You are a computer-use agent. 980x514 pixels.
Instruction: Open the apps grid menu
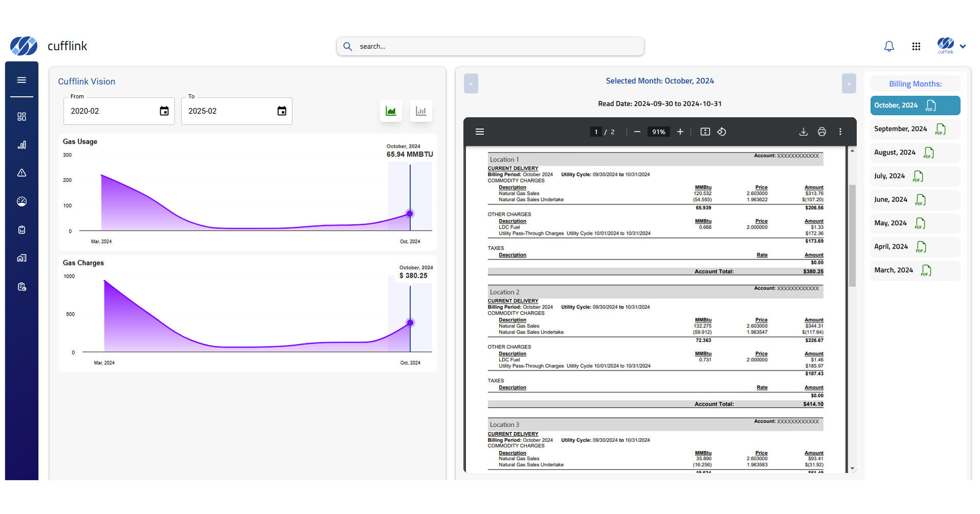click(x=916, y=46)
